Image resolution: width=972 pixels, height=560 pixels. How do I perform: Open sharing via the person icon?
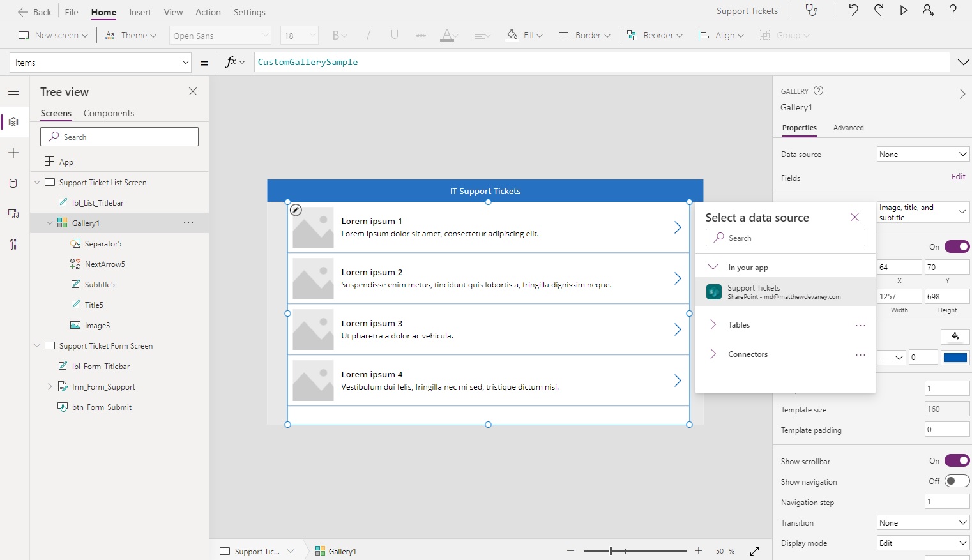click(929, 10)
